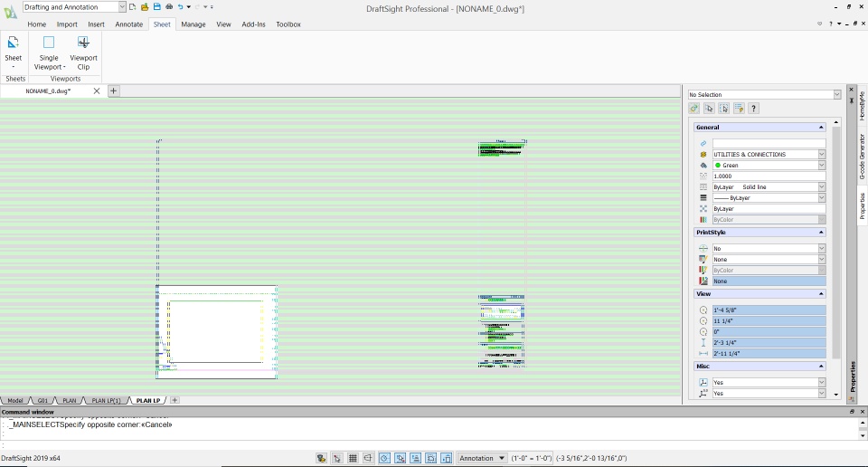Switch to the Manage ribbon tab

point(193,24)
